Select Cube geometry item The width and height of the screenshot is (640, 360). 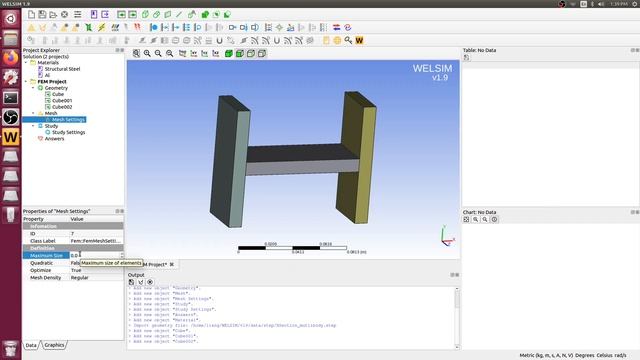[x=58, y=94]
